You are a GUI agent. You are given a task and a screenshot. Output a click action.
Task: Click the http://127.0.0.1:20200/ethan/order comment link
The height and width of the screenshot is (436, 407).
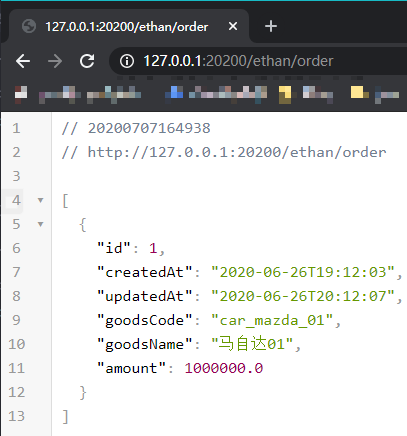point(237,152)
